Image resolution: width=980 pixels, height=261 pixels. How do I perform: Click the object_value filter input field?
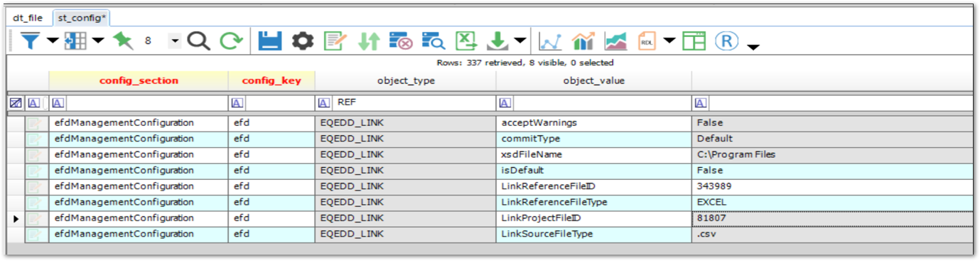(x=601, y=103)
